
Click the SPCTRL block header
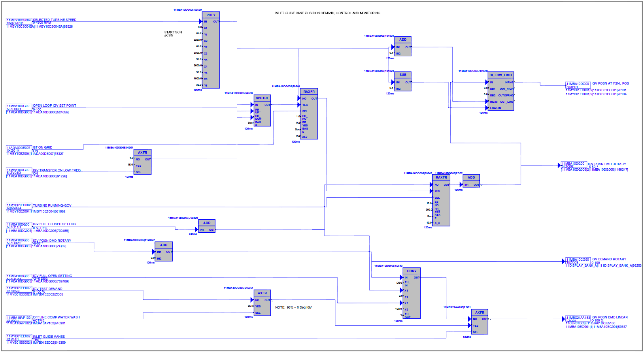click(x=262, y=98)
